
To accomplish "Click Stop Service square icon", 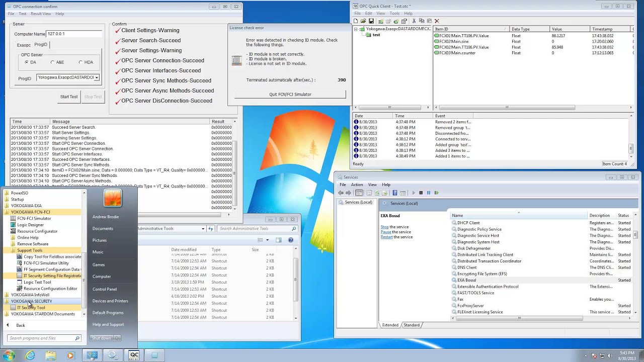I will [x=421, y=193].
